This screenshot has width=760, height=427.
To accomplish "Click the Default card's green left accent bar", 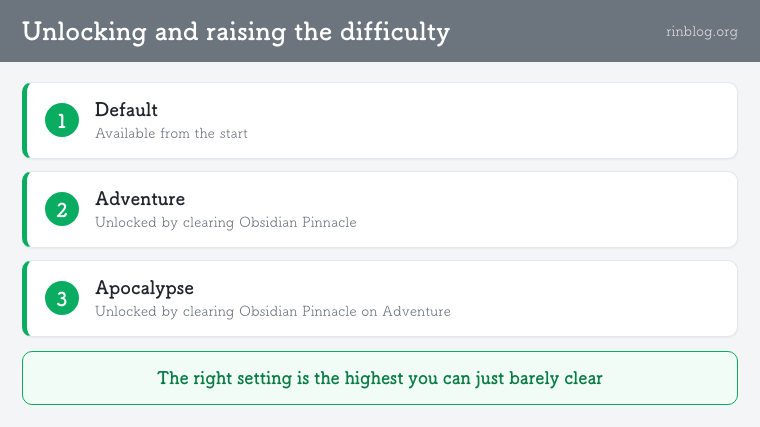I will coord(25,120).
